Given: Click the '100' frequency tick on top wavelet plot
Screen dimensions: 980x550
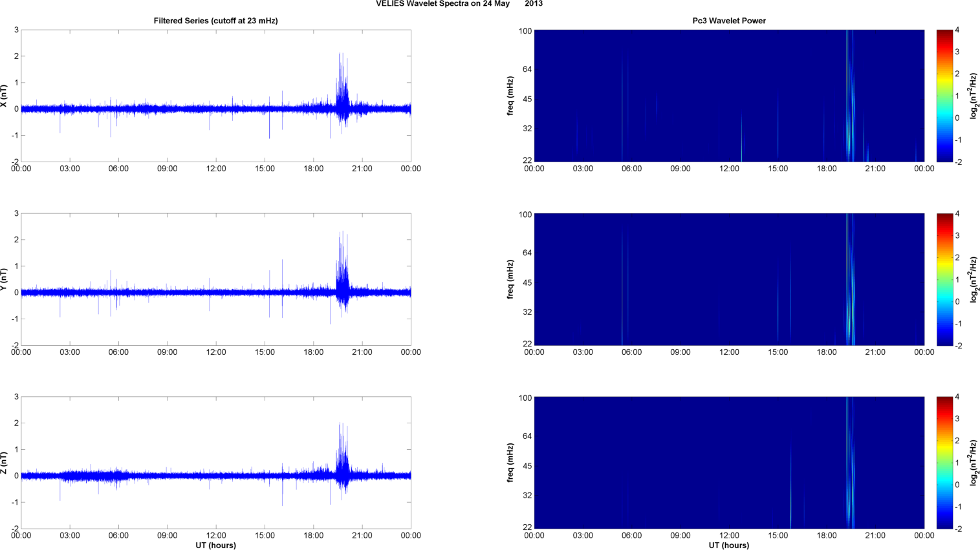Looking at the screenshot, I should [525, 31].
